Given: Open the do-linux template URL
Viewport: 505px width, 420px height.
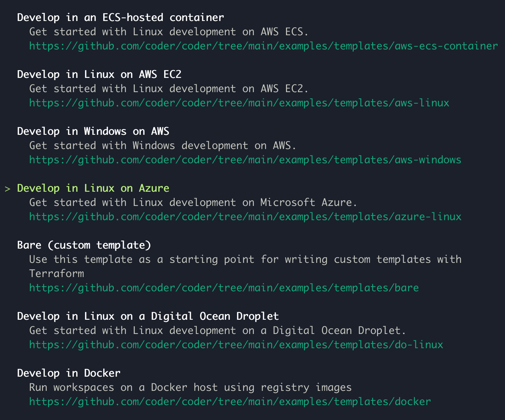Looking at the screenshot, I should 236,344.
